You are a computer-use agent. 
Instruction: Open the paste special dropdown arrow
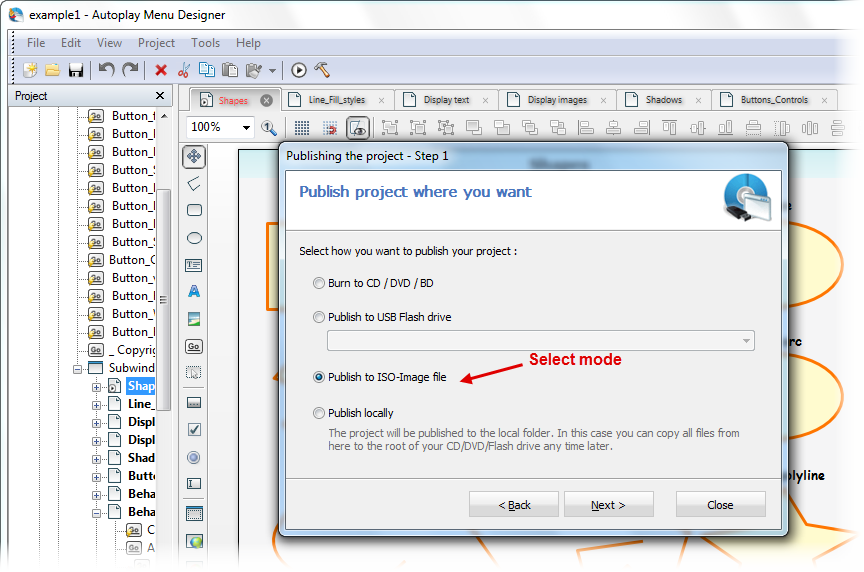[272, 71]
